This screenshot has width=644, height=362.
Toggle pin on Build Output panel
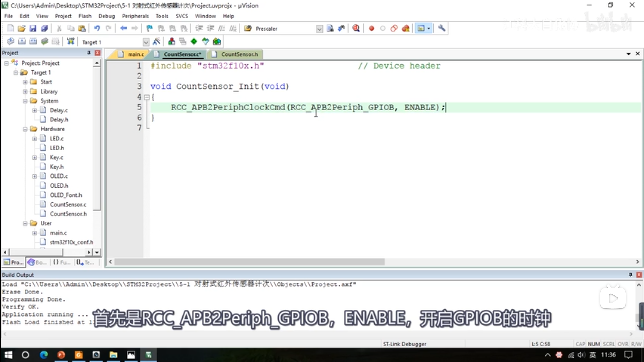(630, 275)
